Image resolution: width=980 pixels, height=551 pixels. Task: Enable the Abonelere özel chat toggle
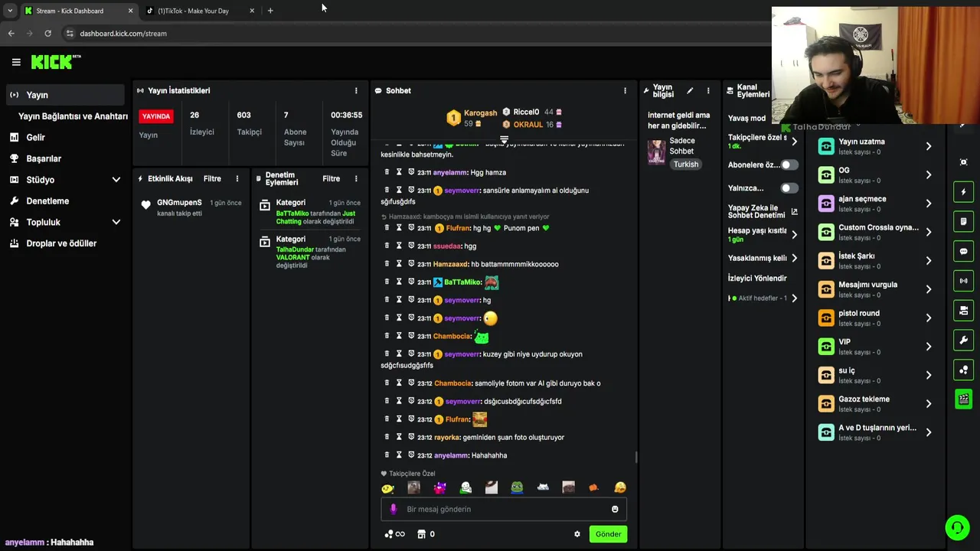[x=789, y=165]
